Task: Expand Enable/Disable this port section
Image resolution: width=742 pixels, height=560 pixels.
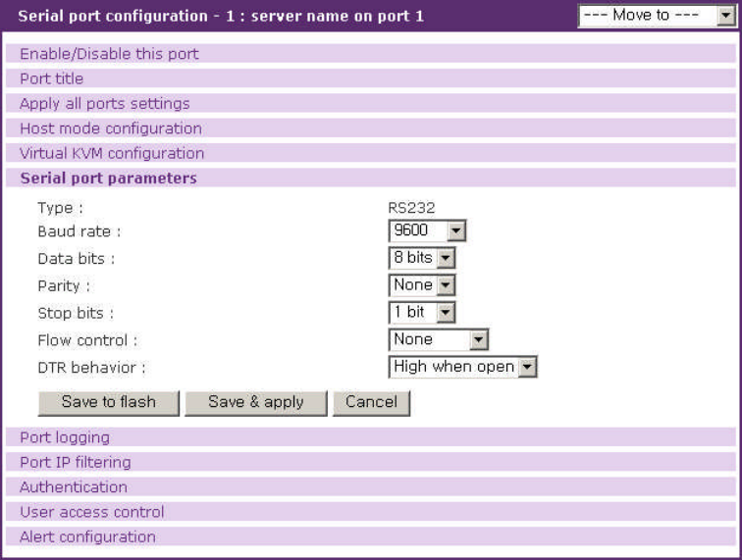Action: tap(109, 54)
